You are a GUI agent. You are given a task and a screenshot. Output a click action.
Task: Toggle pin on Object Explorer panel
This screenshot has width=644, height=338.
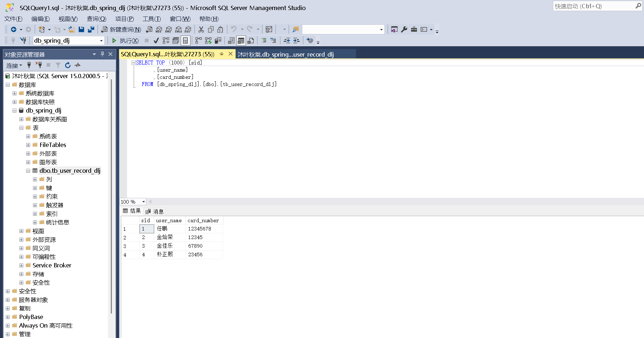(x=102, y=54)
